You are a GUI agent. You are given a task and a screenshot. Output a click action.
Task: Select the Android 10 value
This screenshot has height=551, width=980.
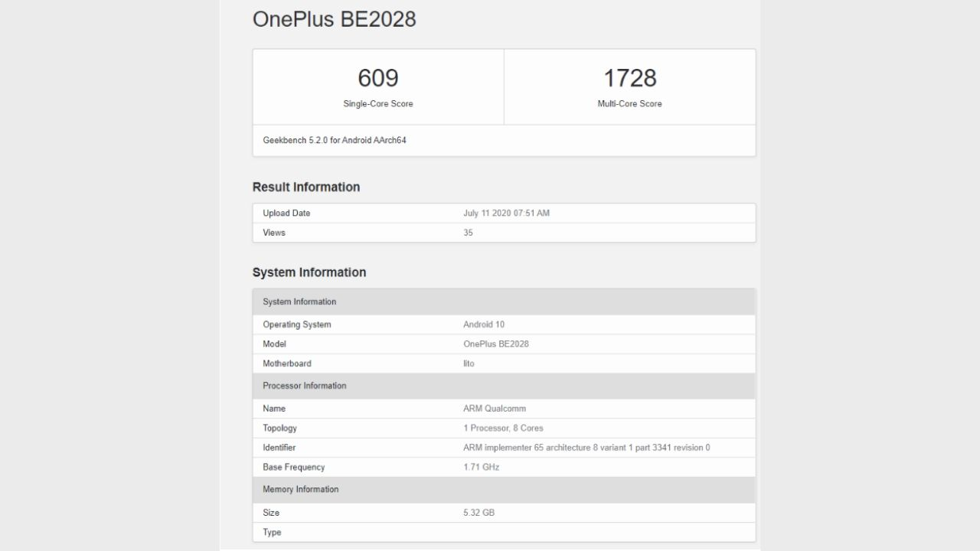pos(484,324)
